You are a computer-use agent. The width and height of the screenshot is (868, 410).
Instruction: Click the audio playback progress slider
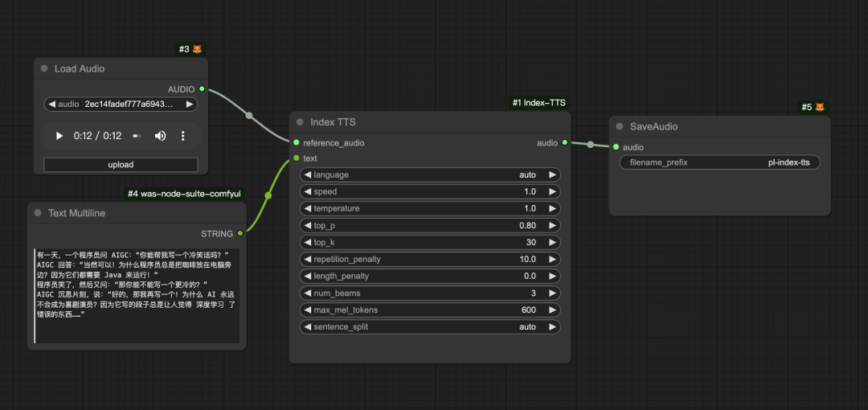tap(137, 136)
